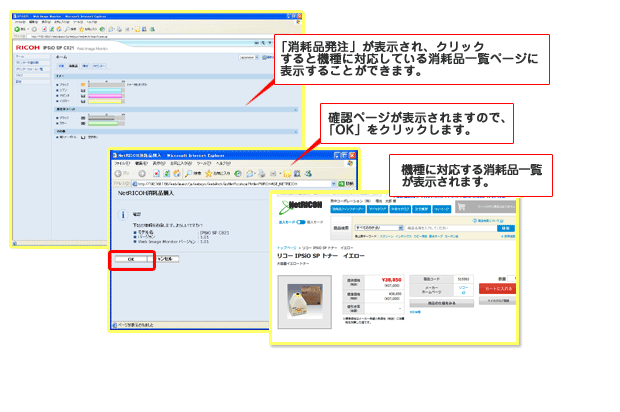Click Refresh icon in Web Image Monitor toolbar
This screenshot has height=412, width=620.
coord(51,29)
